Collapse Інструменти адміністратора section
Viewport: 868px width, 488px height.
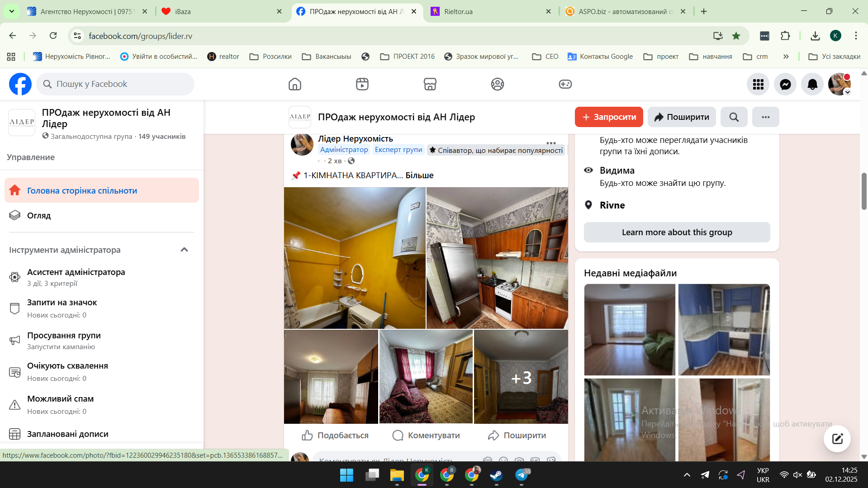pyautogui.click(x=184, y=250)
